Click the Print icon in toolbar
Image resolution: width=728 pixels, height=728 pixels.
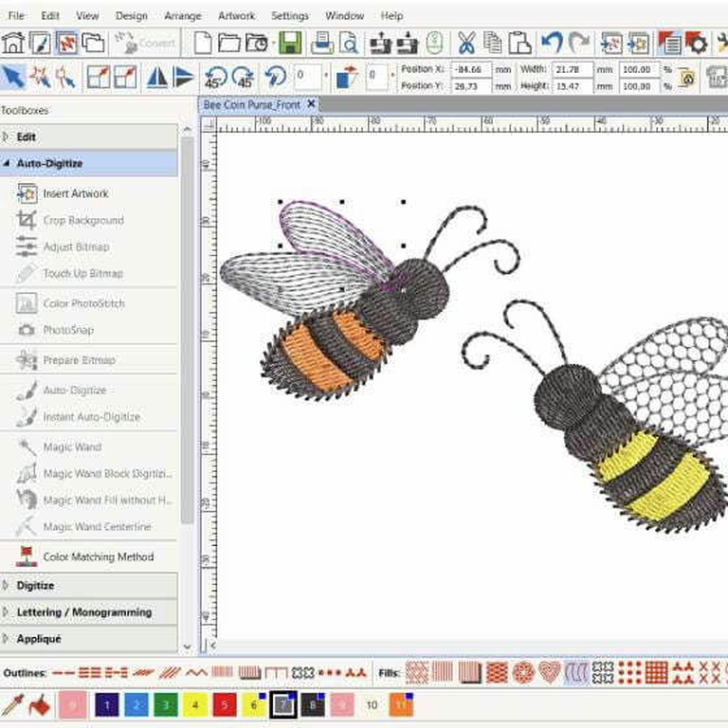coord(322,43)
